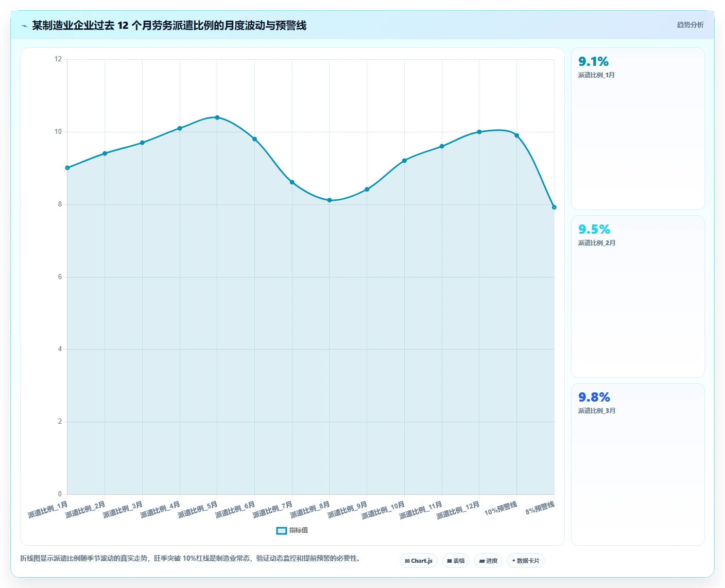Click the 派遣比例_6月 x-axis label

click(235, 510)
